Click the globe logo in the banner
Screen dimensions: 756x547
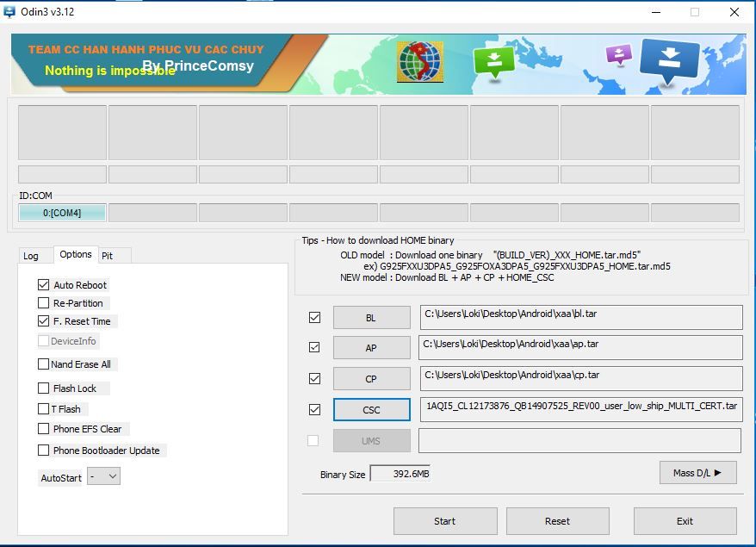pyautogui.click(x=419, y=62)
